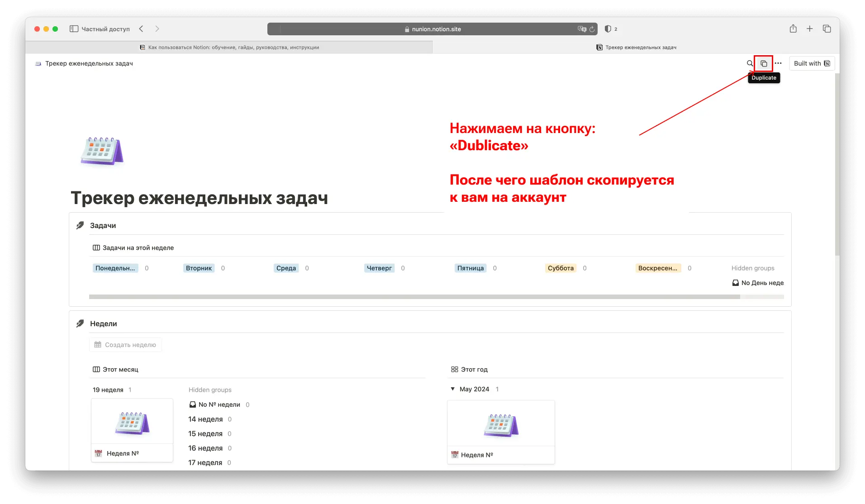The width and height of the screenshot is (865, 504).
Task: Toggle the Задачи section heading
Action: (103, 225)
